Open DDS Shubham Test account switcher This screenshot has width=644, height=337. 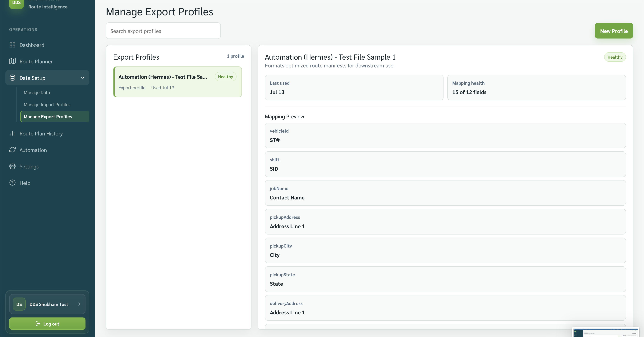tap(47, 304)
